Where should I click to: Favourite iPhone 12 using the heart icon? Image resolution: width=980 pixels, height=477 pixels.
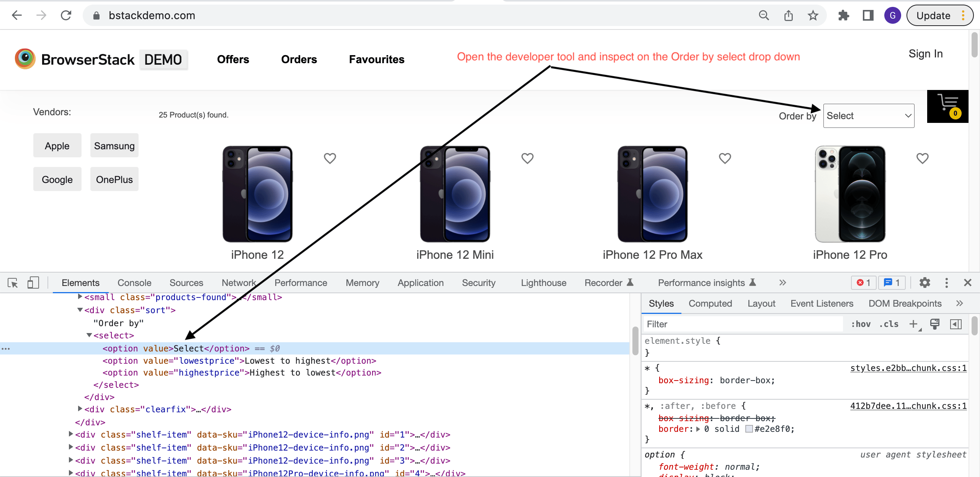(x=330, y=158)
